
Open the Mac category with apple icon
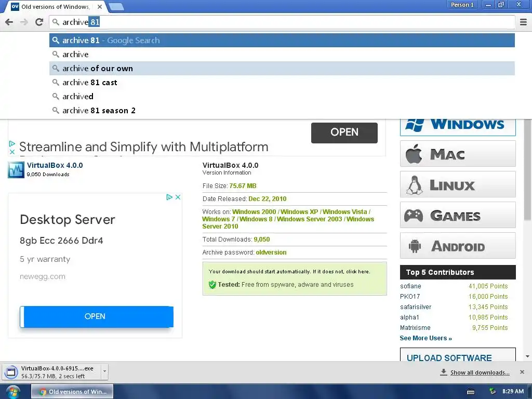click(458, 154)
